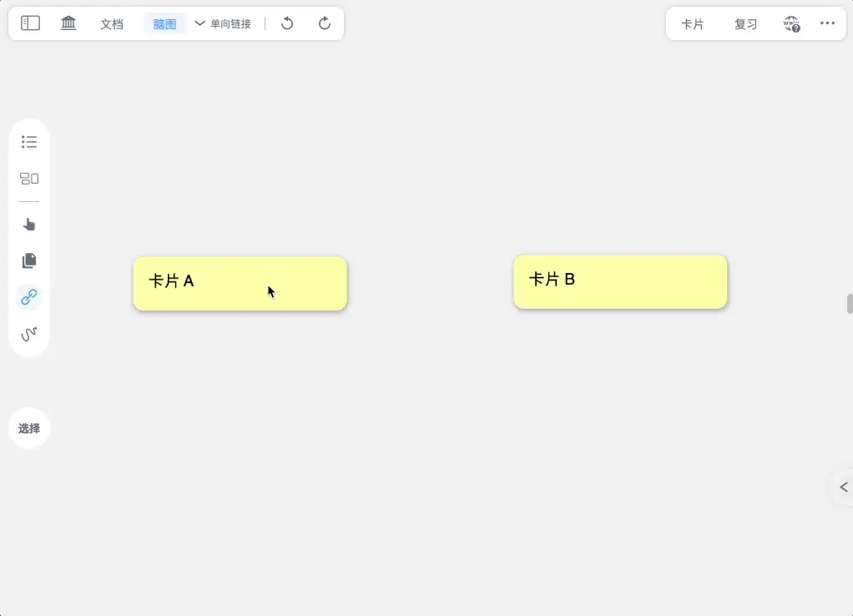Select the hand pointer tool
853x616 pixels.
29,225
